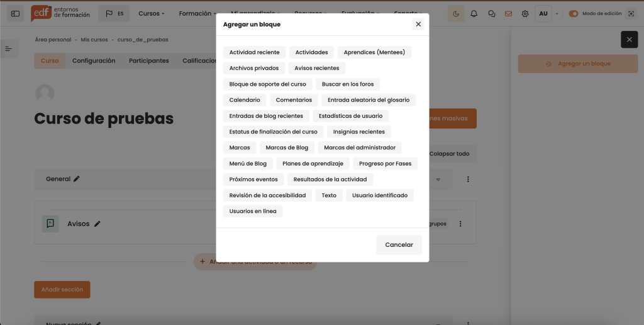This screenshot has height=325, width=644.
Task: Open the course index drawer icon
Action: [x=9, y=49]
